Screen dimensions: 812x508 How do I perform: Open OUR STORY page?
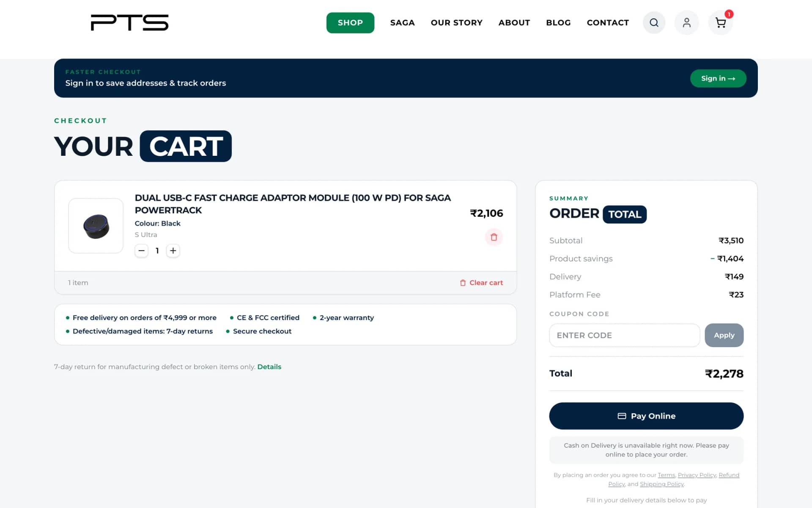tap(456, 22)
